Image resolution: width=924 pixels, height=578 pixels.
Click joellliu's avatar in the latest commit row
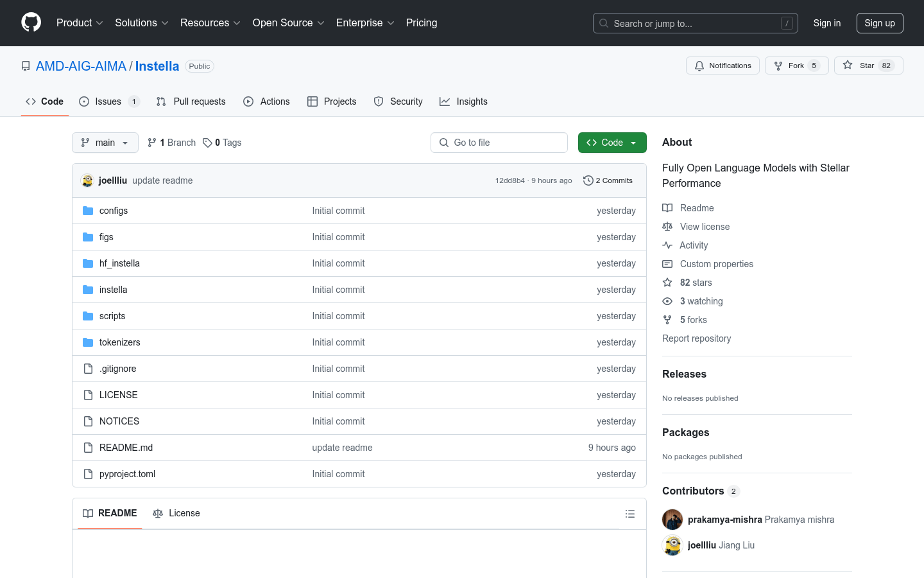(87, 180)
